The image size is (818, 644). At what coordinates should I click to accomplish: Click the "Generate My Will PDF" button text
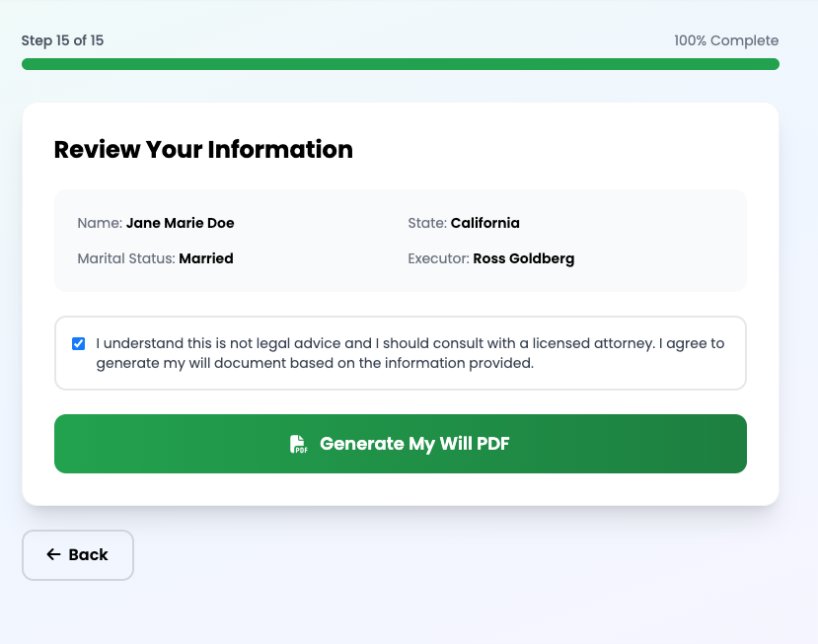coord(414,444)
